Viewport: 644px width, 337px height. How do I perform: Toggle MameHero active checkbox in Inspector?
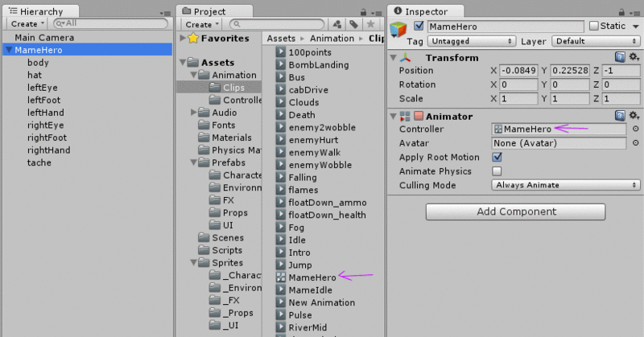pos(419,26)
